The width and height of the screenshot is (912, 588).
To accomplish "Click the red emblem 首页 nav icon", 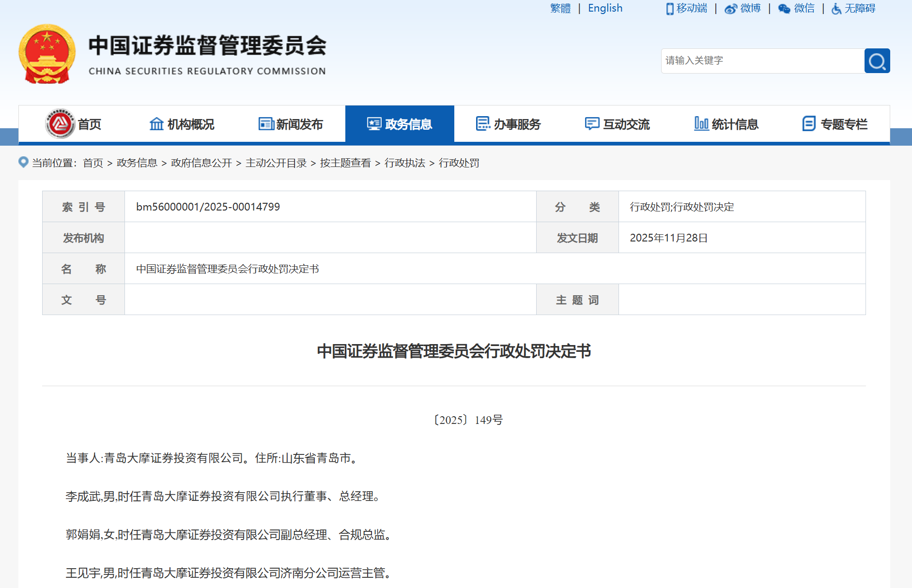I will [60, 124].
